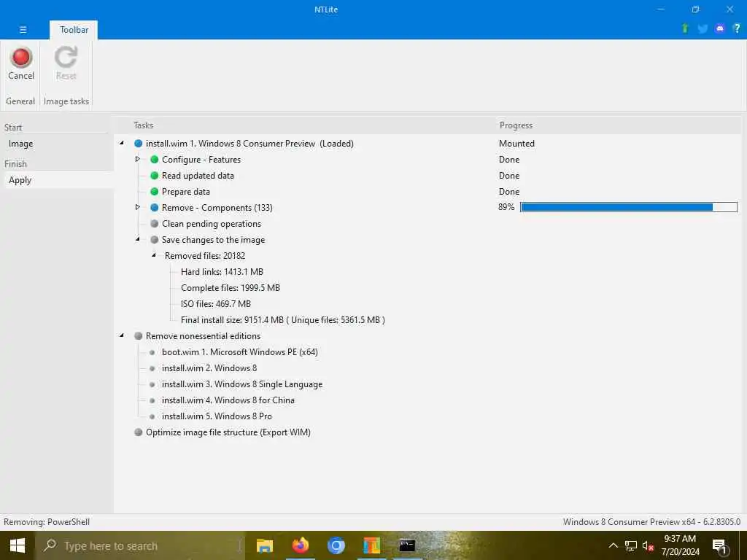Image resolution: width=747 pixels, height=560 pixels.
Task: Select row install.wim 2. Windows 8
Action: click(x=209, y=368)
